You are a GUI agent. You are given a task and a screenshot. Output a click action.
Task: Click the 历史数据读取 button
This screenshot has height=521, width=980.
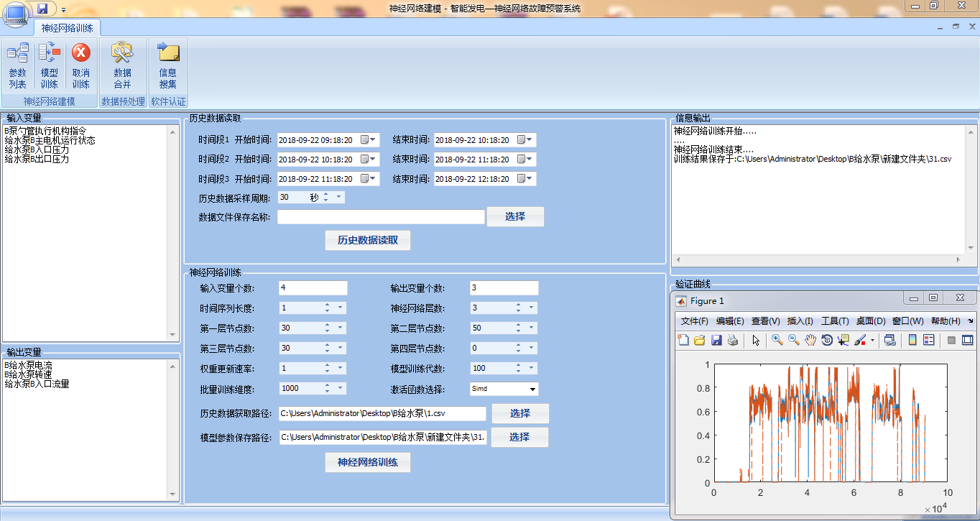coord(368,240)
